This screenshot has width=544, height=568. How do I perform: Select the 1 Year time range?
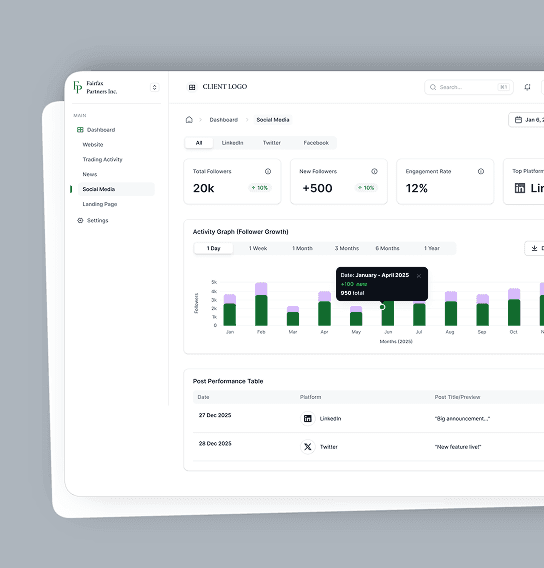pos(432,248)
